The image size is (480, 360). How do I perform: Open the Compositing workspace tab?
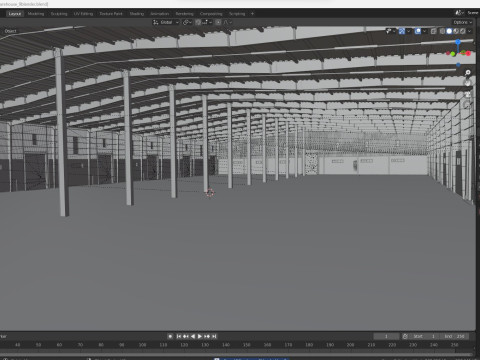click(211, 14)
